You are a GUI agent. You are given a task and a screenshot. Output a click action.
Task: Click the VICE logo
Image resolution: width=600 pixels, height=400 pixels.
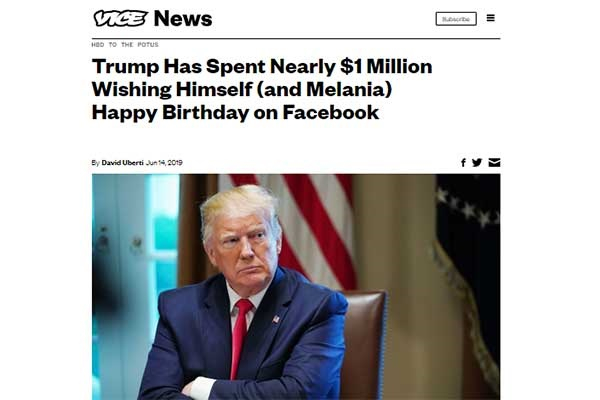pyautogui.click(x=120, y=18)
